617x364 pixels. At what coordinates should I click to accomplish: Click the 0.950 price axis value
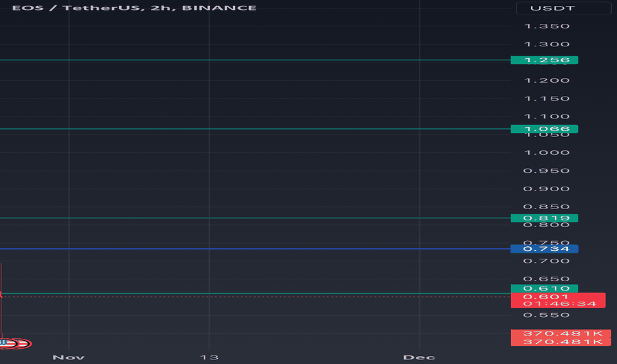(x=547, y=171)
